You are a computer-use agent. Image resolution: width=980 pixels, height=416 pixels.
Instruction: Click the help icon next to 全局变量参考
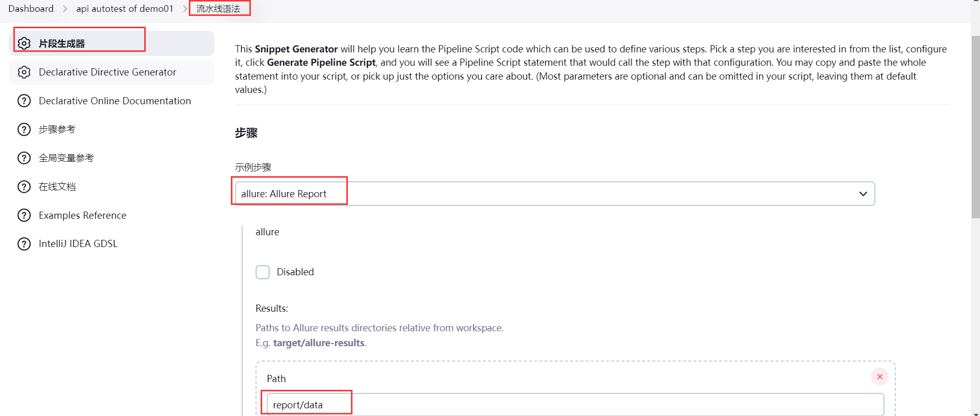[x=24, y=158]
